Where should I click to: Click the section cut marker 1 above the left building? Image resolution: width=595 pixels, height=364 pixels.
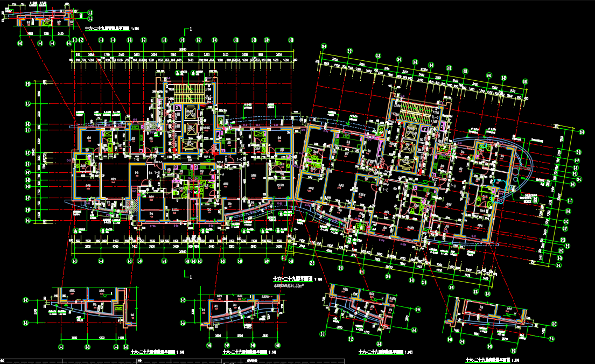point(188,30)
